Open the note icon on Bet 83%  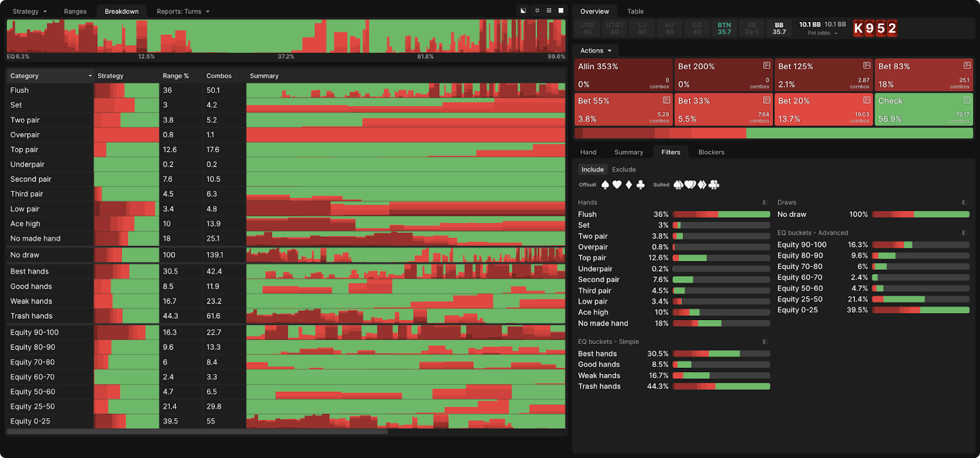[x=967, y=66]
